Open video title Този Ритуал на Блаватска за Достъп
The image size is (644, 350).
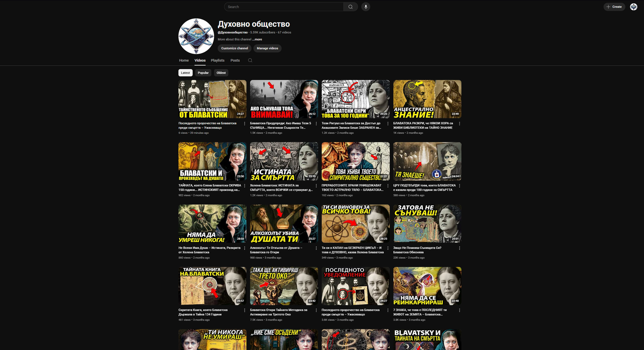click(351, 126)
